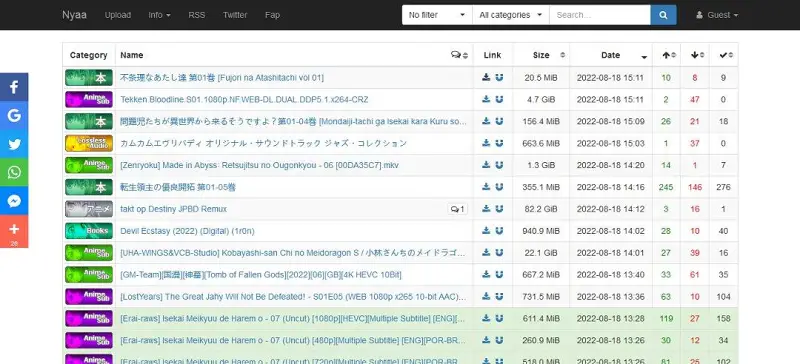Sort table by Size column
Viewport: 800px width, 364px height.
(x=541, y=55)
